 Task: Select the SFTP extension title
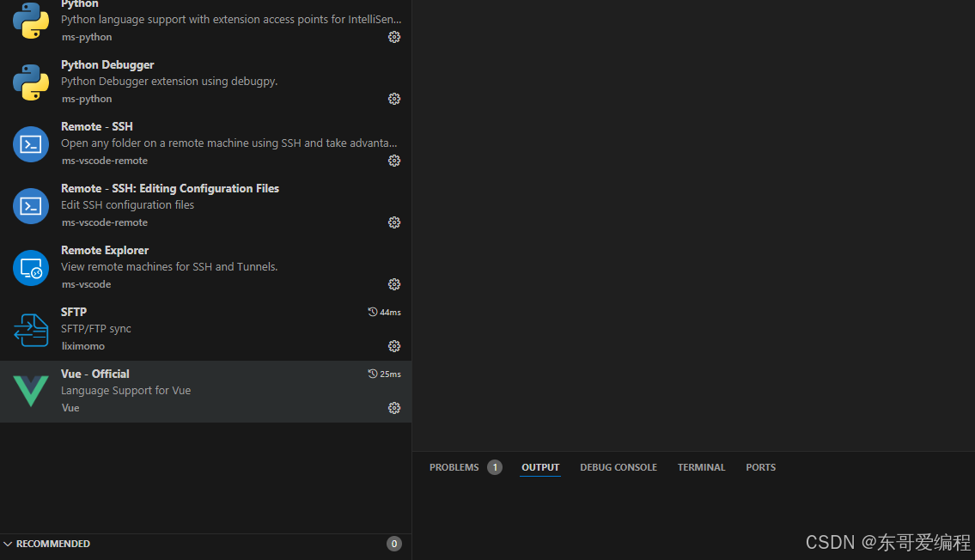tap(73, 312)
